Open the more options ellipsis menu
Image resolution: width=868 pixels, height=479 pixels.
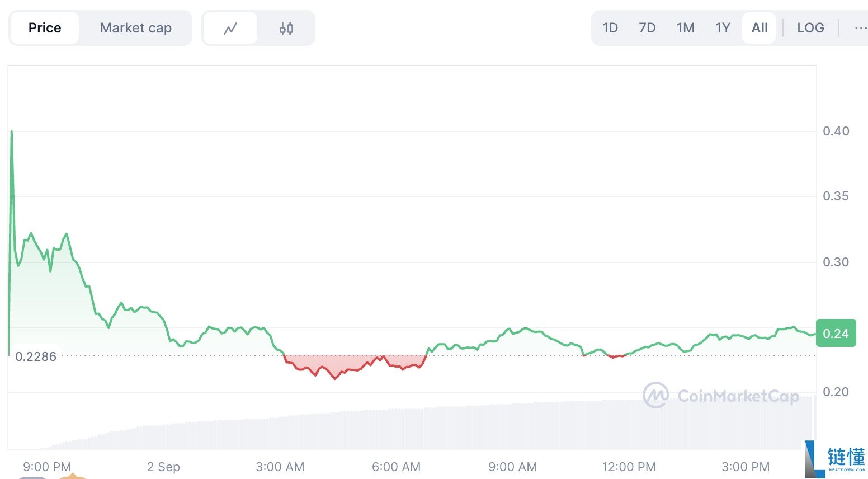[860, 28]
